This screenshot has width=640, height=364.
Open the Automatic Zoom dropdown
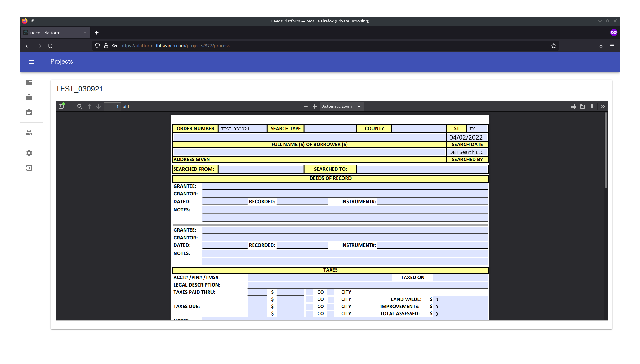click(x=342, y=106)
